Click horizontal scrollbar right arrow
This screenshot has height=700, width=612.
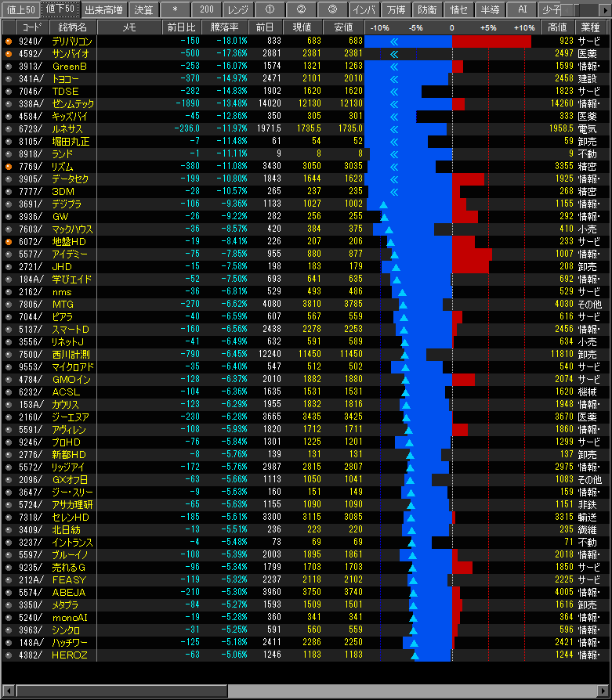[x=604, y=691]
